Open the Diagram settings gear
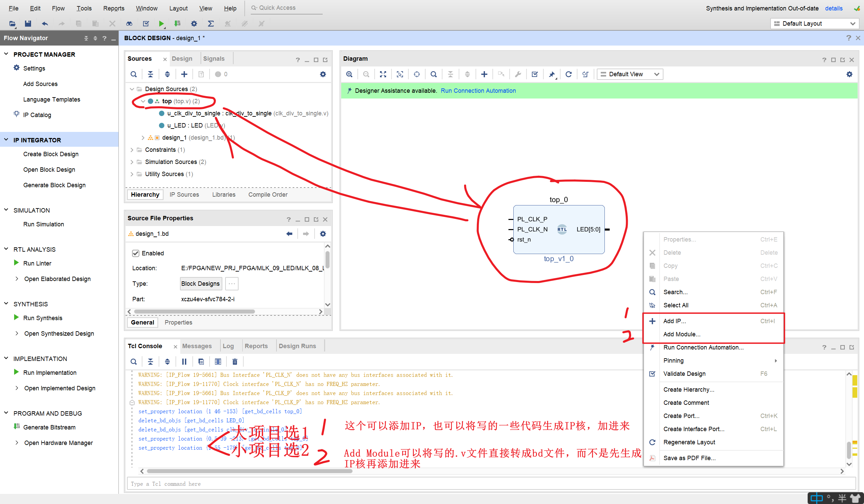This screenshot has width=864, height=504. click(x=849, y=74)
